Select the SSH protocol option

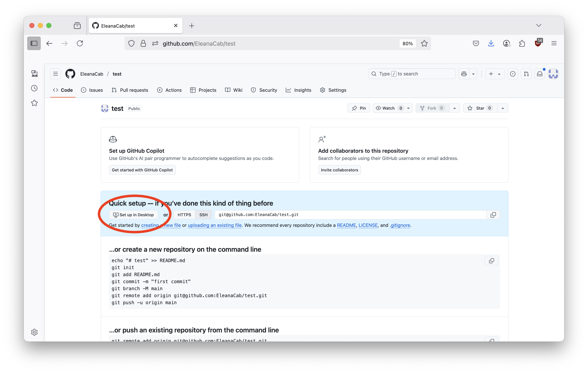click(x=203, y=215)
